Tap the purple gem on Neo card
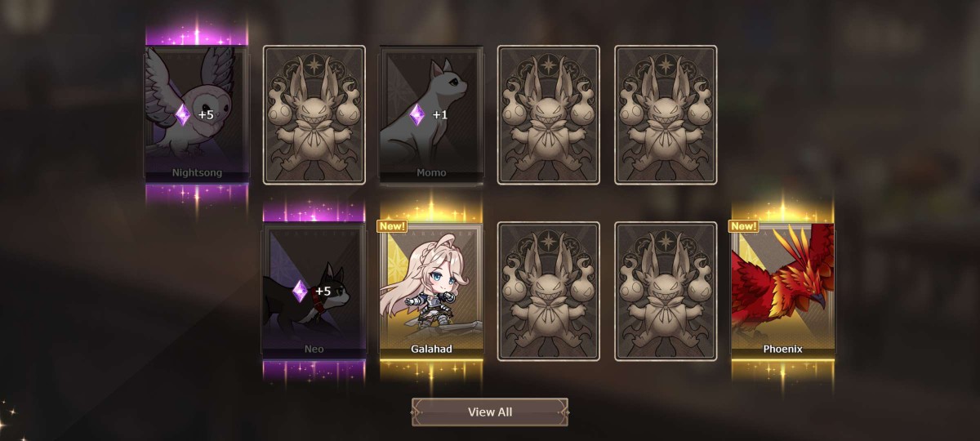The image size is (980, 441). [301, 291]
